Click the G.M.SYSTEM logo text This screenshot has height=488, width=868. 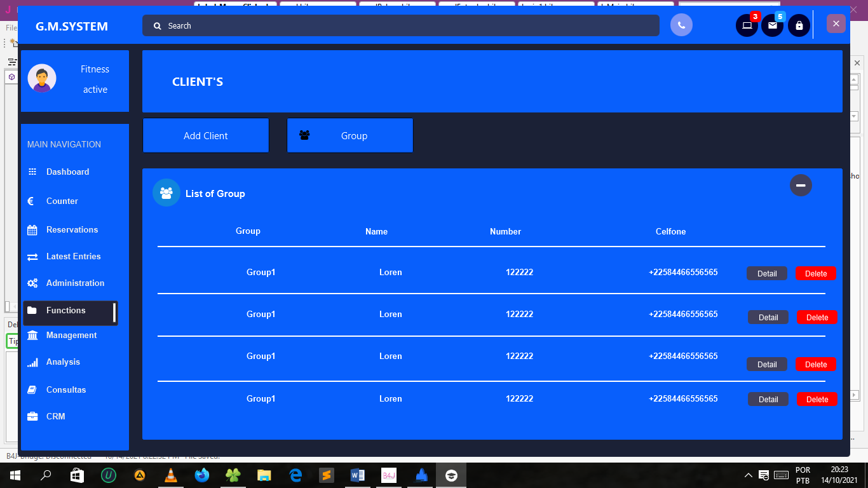coord(72,26)
